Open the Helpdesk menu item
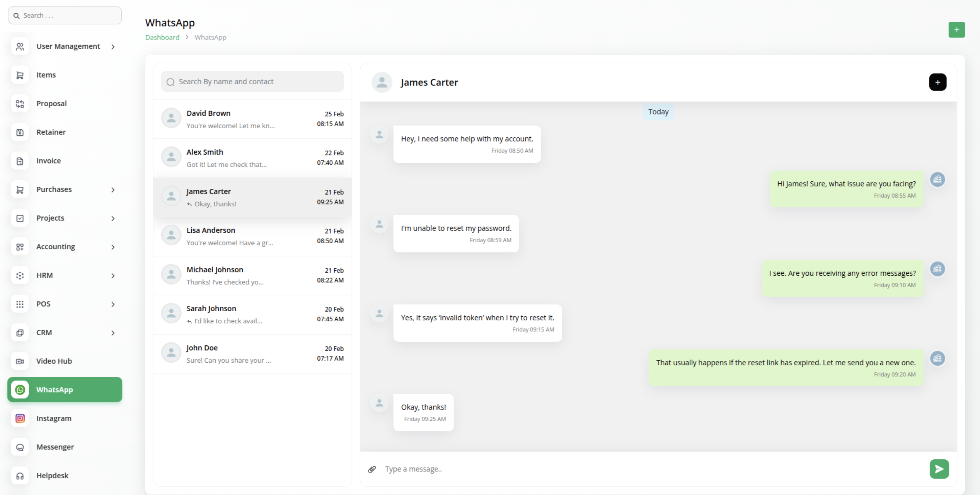Screen dimensions: 980x495 (x=65, y=476)
